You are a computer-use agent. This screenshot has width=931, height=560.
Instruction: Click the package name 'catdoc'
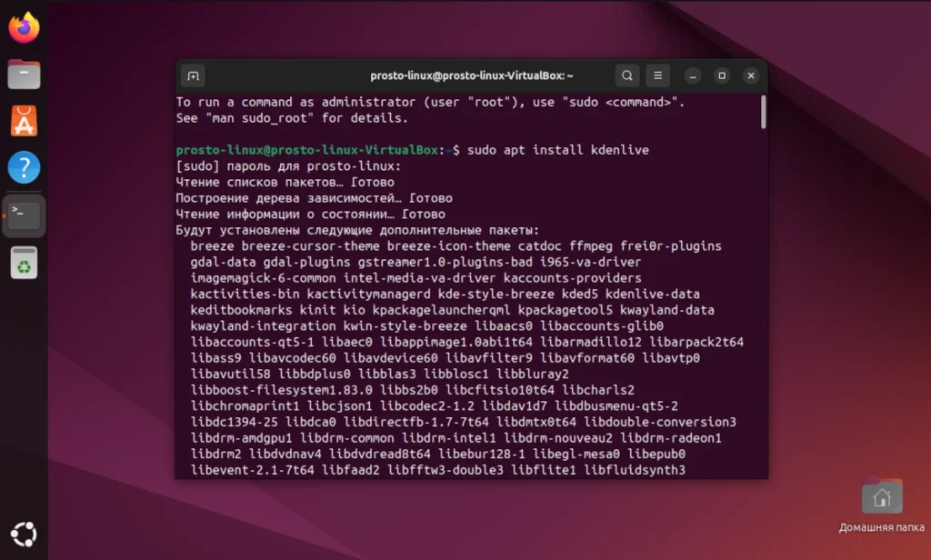point(540,246)
